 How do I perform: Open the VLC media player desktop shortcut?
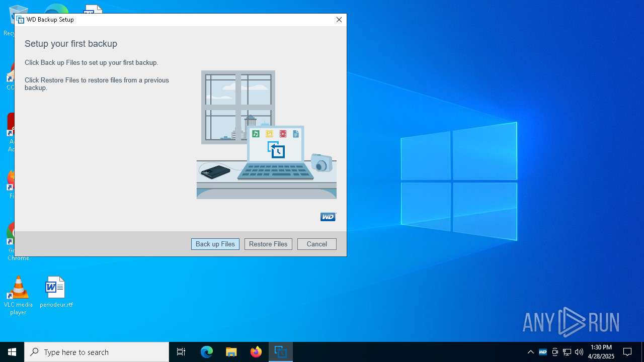pyautogui.click(x=18, y=296)
